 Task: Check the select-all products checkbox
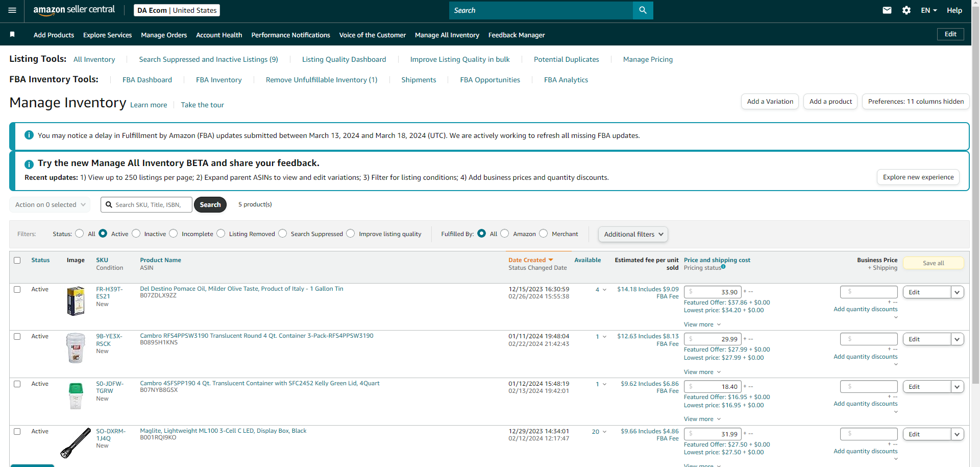17,261
